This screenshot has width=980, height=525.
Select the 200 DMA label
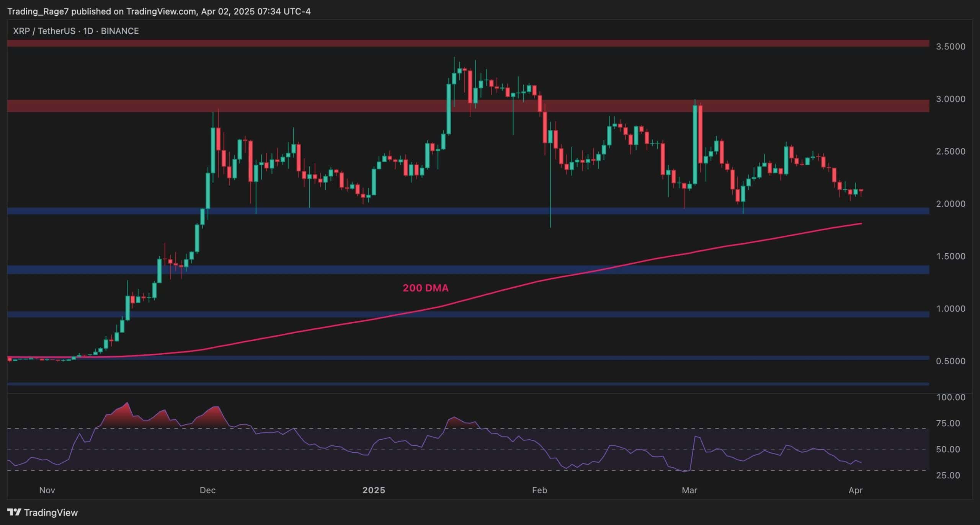pos(425,288)
